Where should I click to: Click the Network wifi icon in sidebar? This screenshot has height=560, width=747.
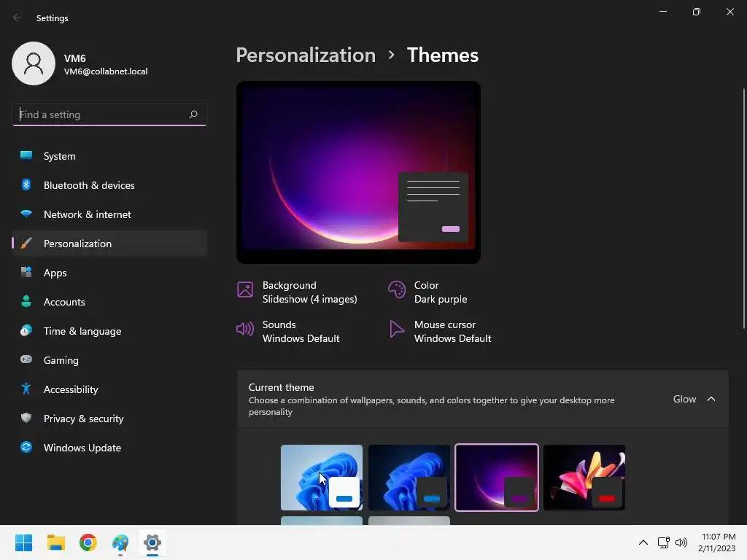point(26,214)
